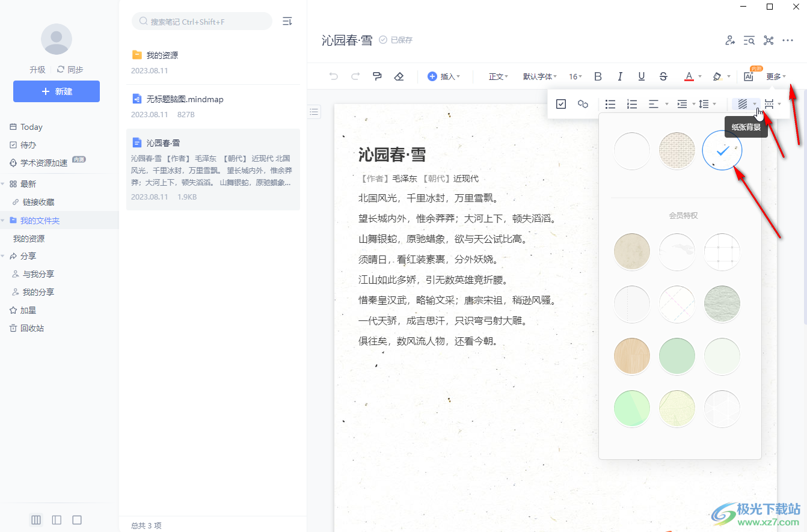Apply bulleted list formatting
This screenshot has width=807, height=532.
tap(610, 104)
